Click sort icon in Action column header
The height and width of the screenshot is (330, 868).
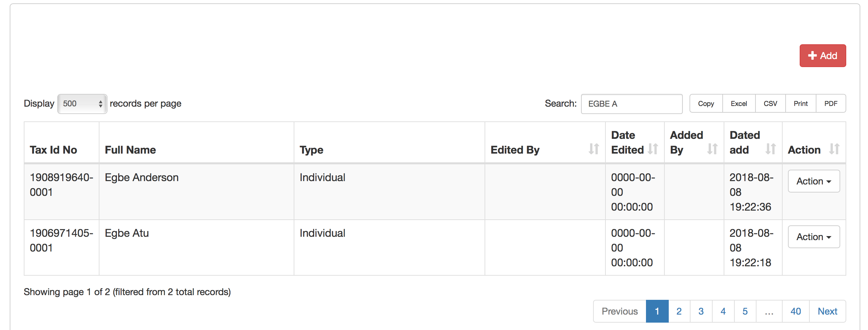pyautogui.click(x=834, y=149)
